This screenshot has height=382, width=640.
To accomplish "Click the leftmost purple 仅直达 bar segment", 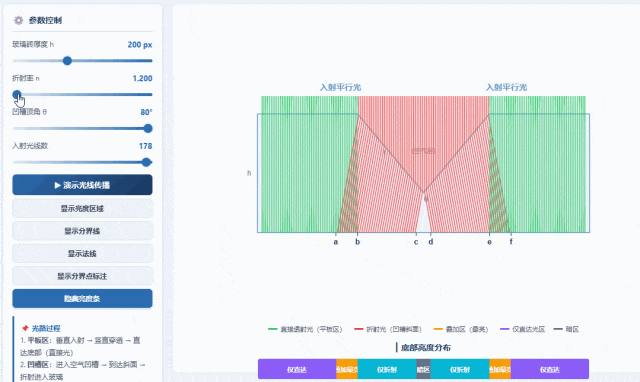I will point(297,369).
